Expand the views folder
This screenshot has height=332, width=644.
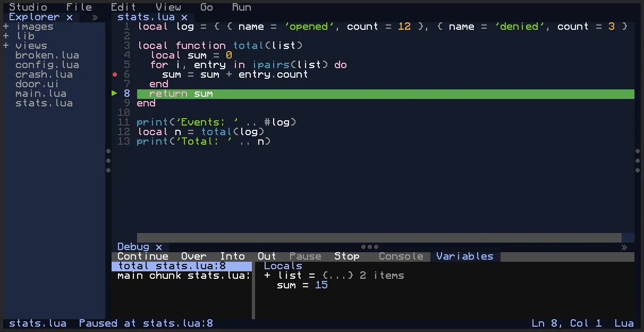click(6, 46)
